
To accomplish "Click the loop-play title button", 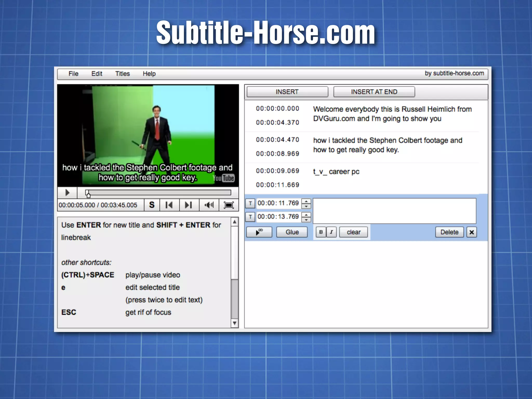I will click(259, 232).
